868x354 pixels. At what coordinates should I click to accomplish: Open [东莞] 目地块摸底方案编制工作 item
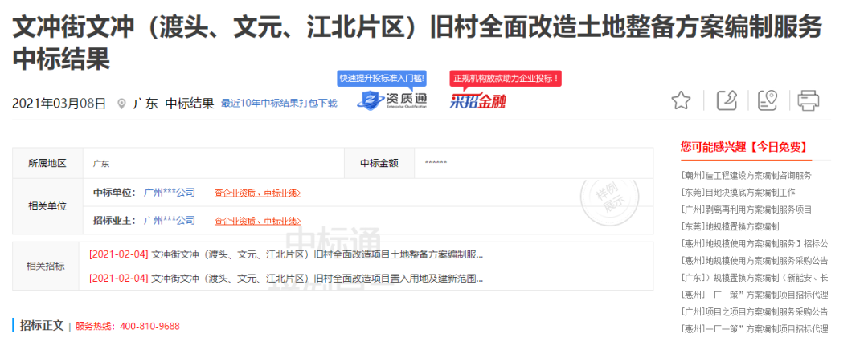tap(738, 193)
